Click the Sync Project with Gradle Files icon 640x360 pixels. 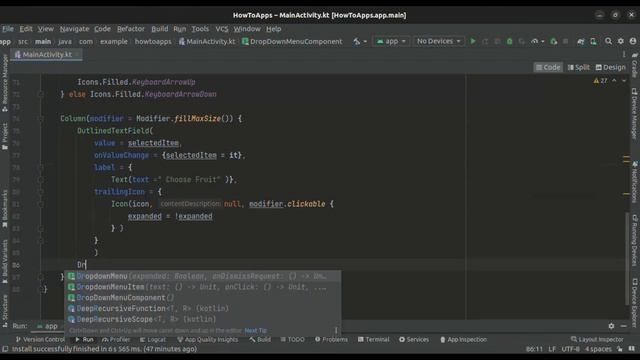(580, 41)
